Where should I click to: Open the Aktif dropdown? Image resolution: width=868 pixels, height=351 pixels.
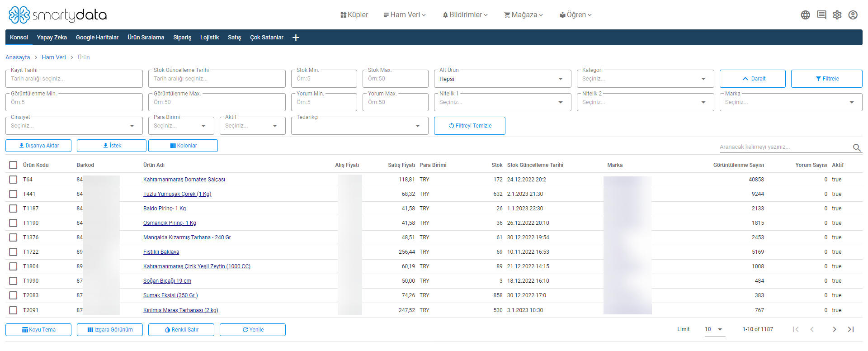coord(252,126)
